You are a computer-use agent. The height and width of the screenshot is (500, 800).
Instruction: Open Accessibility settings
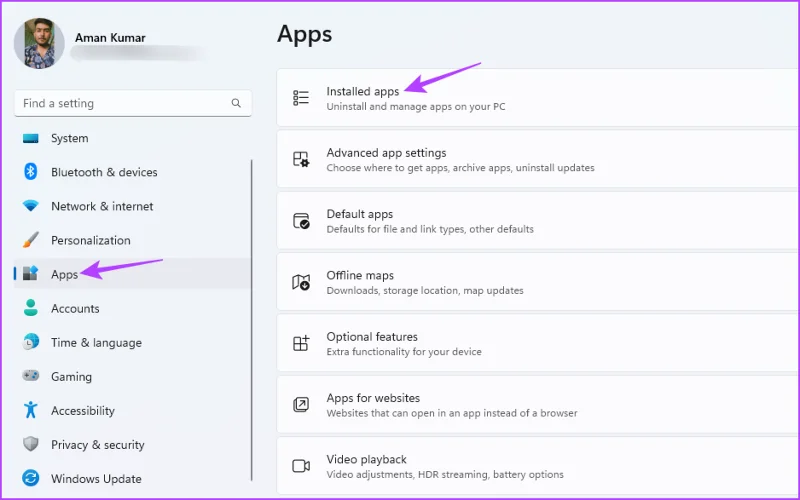(133, 410)
